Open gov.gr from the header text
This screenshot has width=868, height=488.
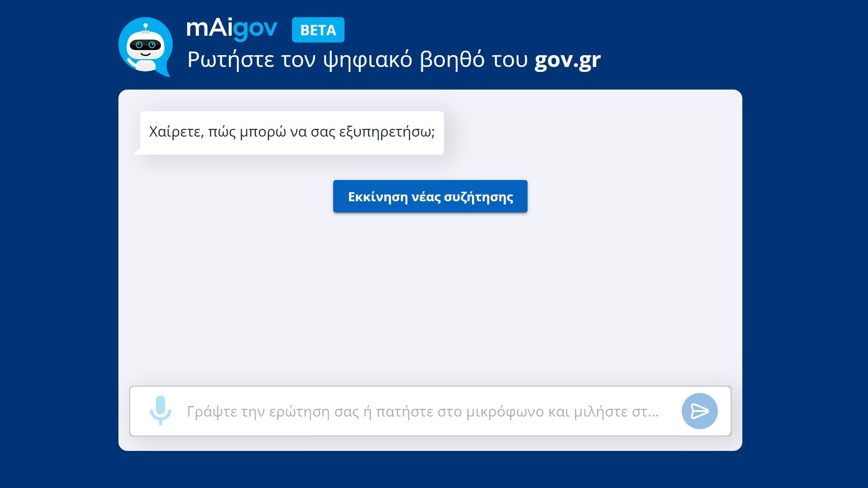[567, 59]
